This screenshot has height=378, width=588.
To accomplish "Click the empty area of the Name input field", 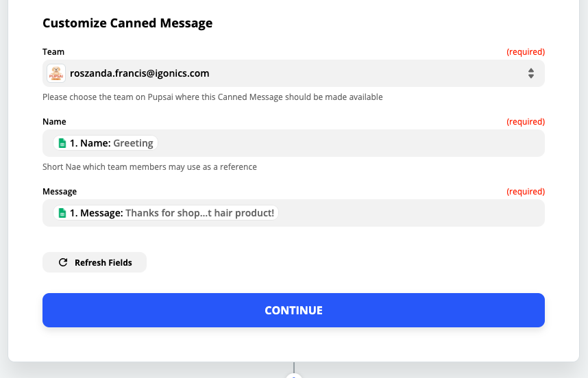I will (x=350, y=143).
